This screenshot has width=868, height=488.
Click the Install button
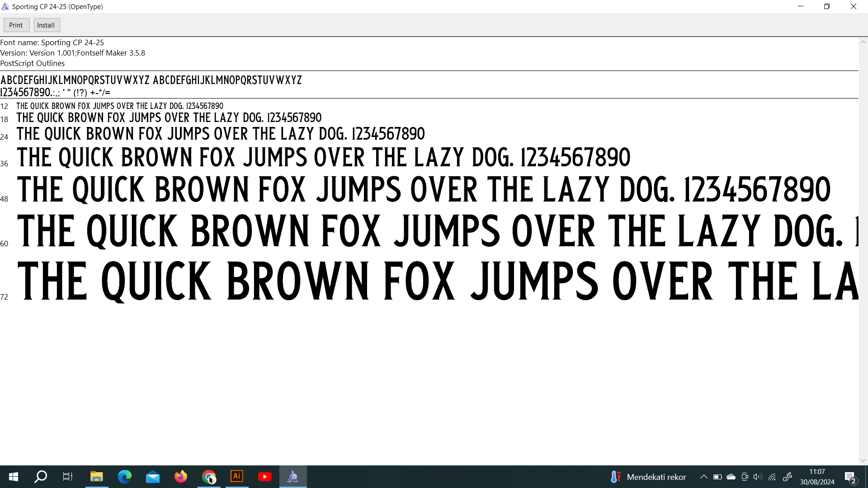46,25
